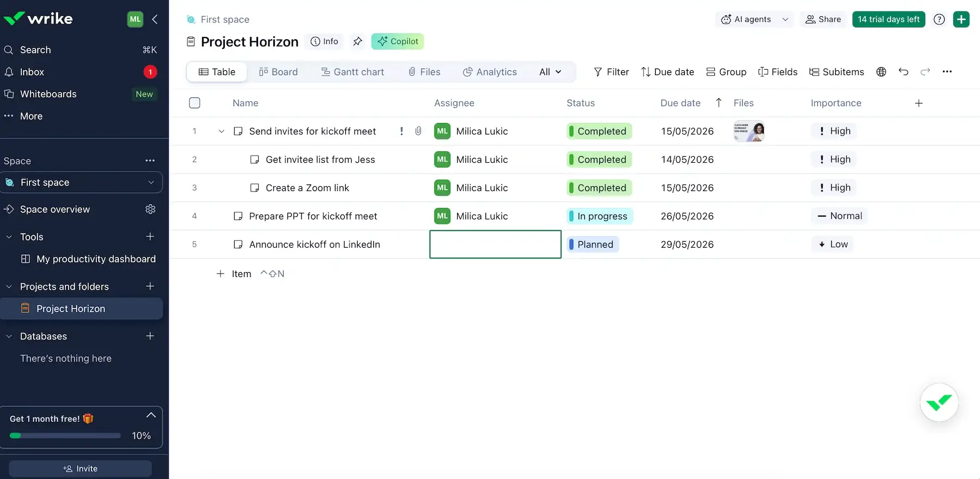Open the Inbox with one notification
This screenshot has height=479, width=980.
[x=81, y=72]
